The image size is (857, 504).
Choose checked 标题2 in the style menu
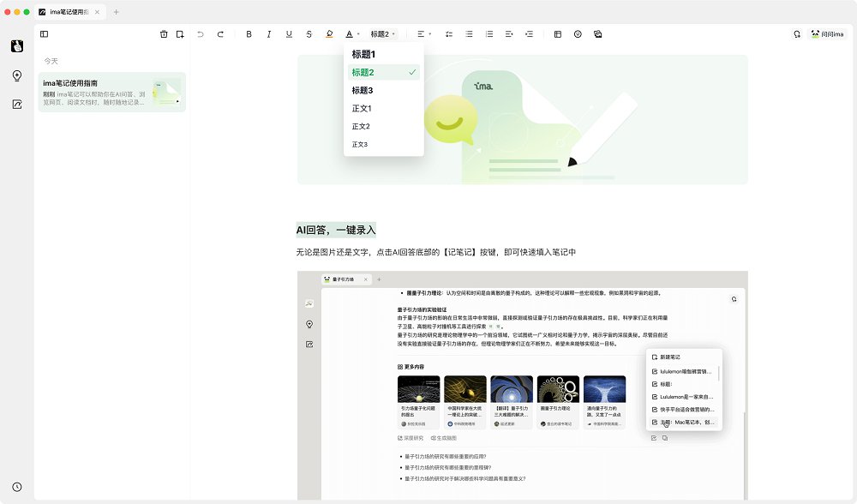click(384, 72)
